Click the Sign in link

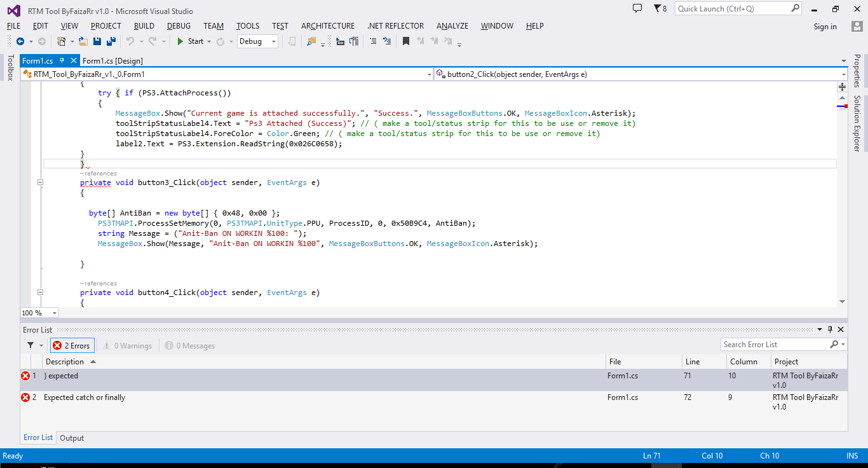pyautogui.click(x=825, y=27)
